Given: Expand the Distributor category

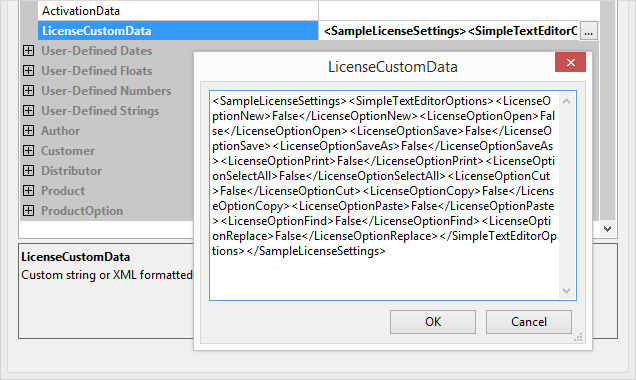Looking at the screenshot, I should pyautogui.click(x=28, y=171).
